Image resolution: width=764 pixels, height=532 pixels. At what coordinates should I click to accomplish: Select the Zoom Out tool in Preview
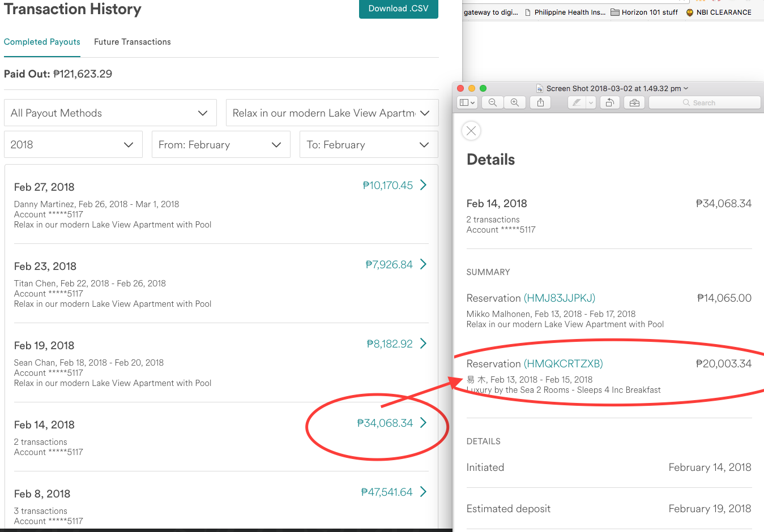pyautogui.click(x=492, y=102)
